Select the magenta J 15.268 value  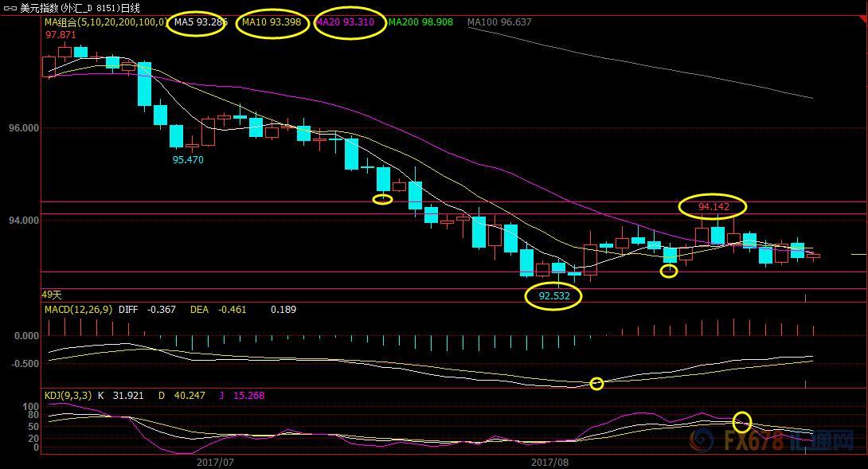(x=242, y=396)
